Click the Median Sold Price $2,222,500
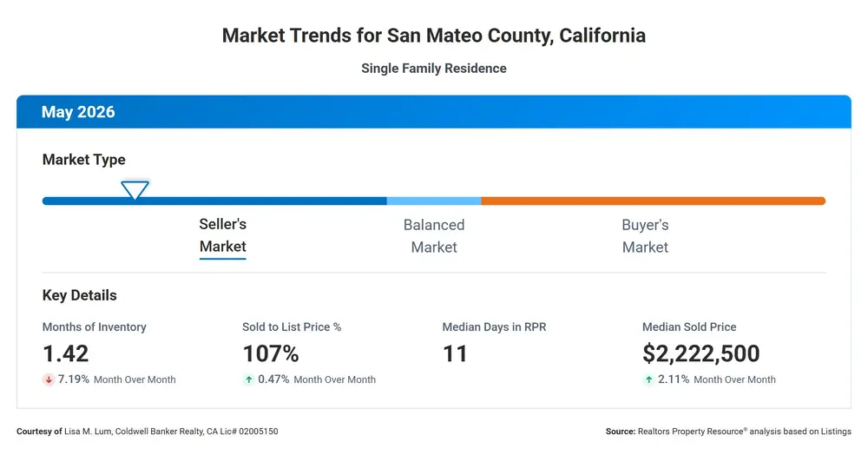Image resolution: width=868 pixels, height=455 pixels. tap(700, 353)
